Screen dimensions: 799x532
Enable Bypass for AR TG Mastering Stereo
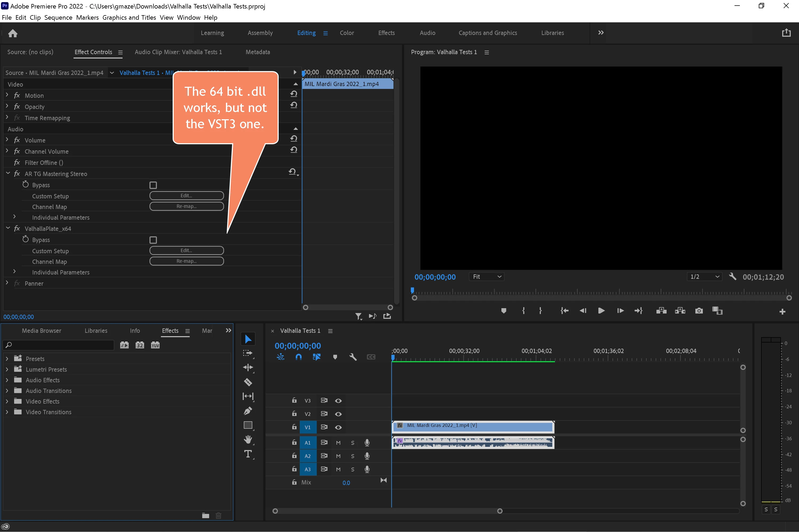coord(153,185)
